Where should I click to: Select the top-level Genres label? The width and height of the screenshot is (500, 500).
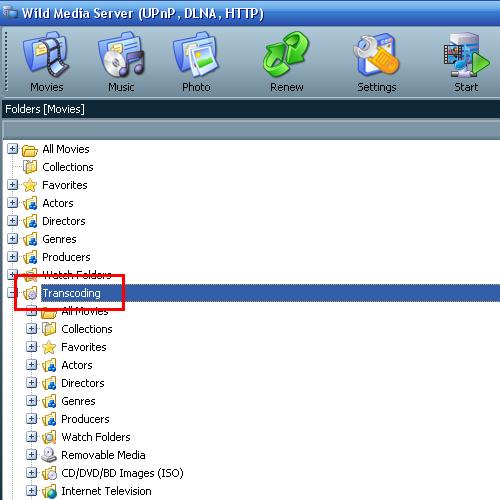click(59, 239)
